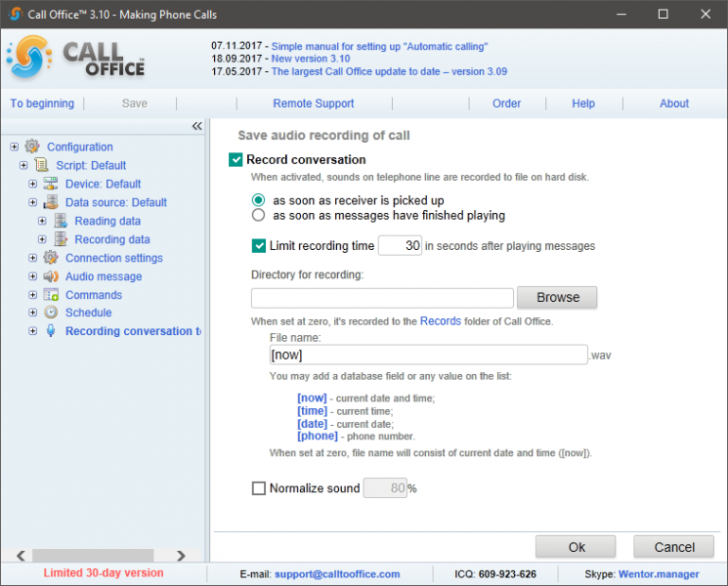Expand the Data source: Default node
728x586 pixels.
[x=33, y=202]
